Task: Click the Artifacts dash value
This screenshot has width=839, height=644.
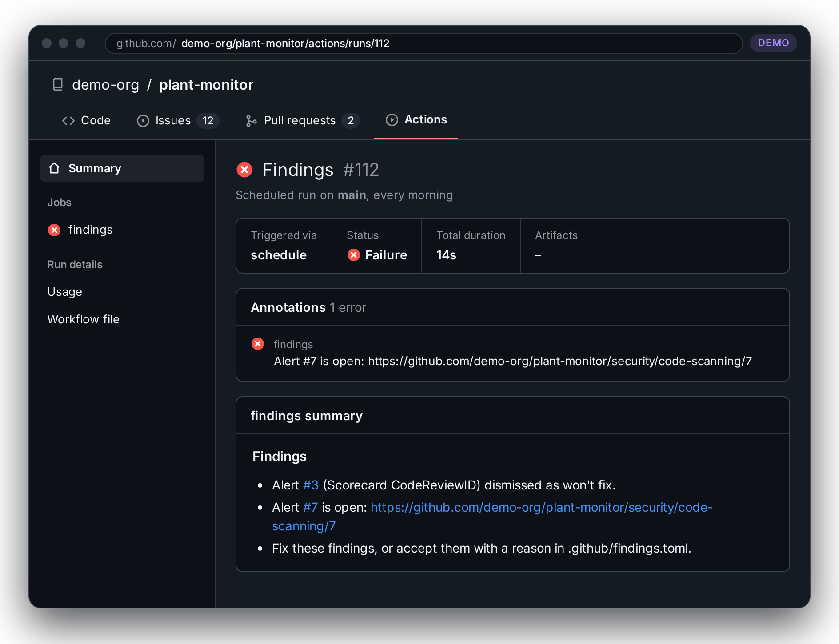Action: (538, 255)
